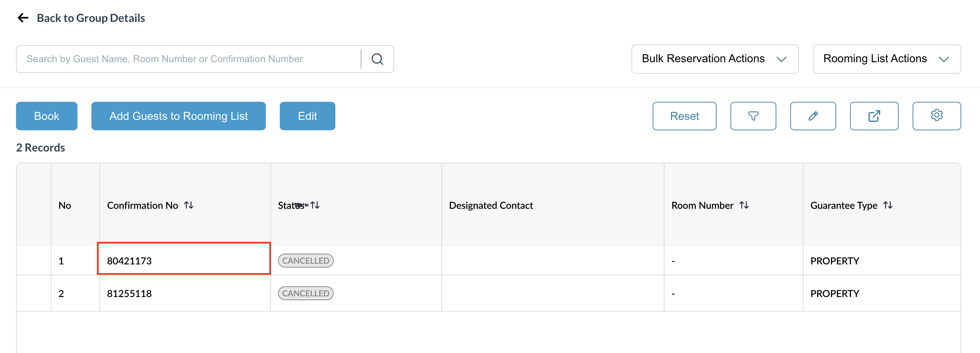980x353 pixels.
Task: Go Back to Group Details link
Action: click(x=91, y=18)
